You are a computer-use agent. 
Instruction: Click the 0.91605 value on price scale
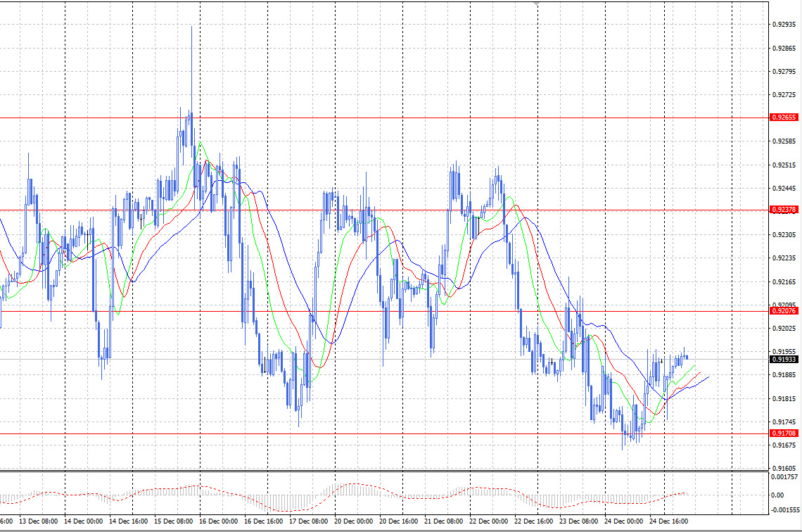coord(784,469)
